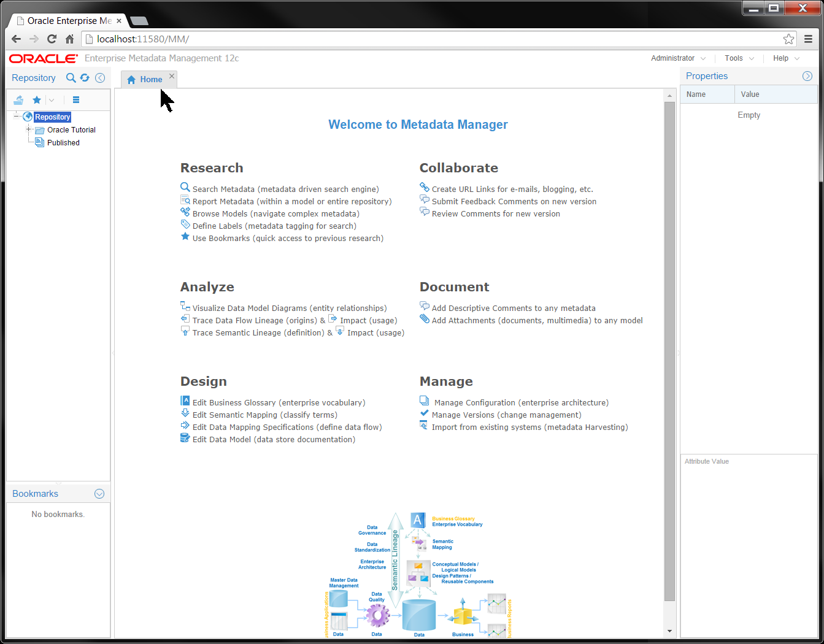Click the open folder icon in Repository toolbar

[x=19, y=100]
